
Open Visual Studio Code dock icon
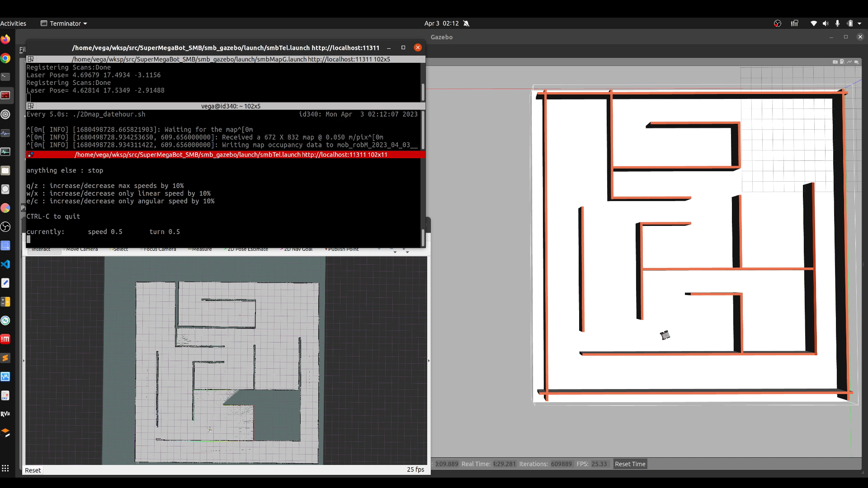tap(5, 264)
